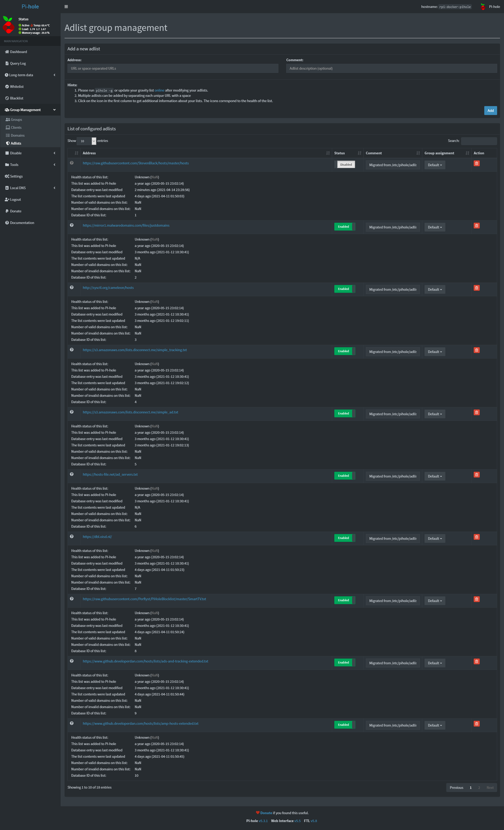Image resolution: width=504 pixels, height=830 pixels.
Task: Expand the Local DNS sidebar menu
Action: [30, 188]
